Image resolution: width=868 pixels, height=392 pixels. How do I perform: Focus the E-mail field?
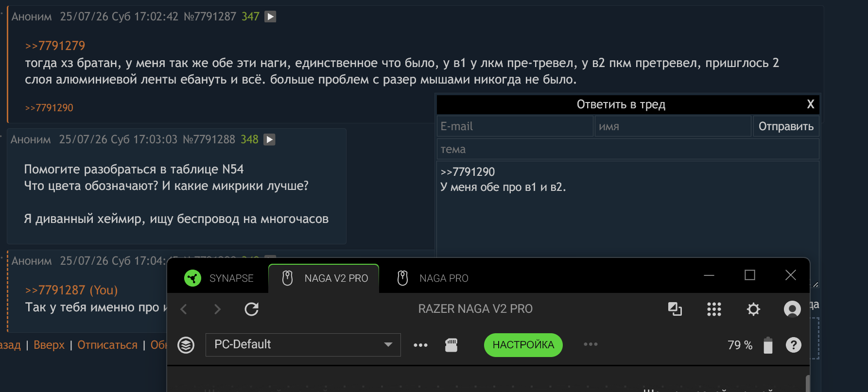515,126
